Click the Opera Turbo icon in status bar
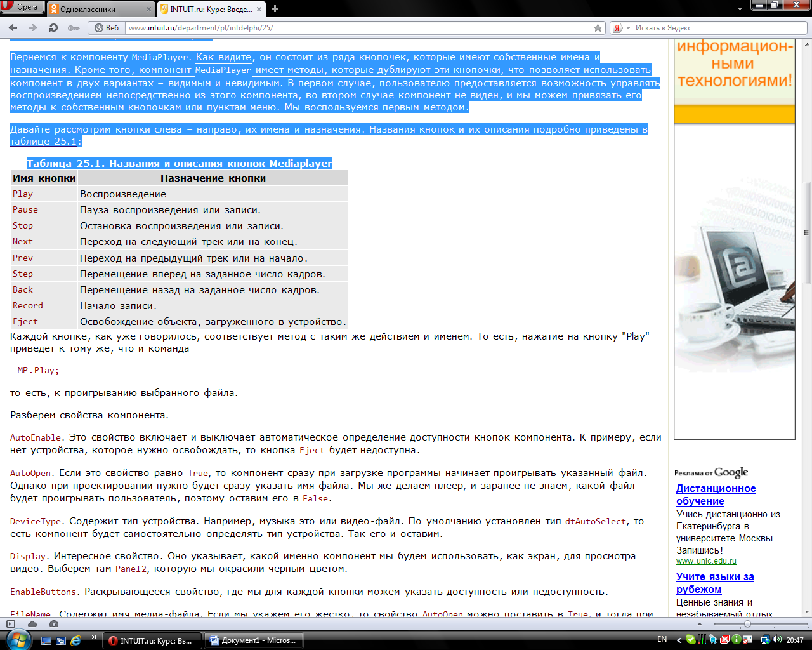The width and height of the screenshot is (812, 650). click(53, 624)
